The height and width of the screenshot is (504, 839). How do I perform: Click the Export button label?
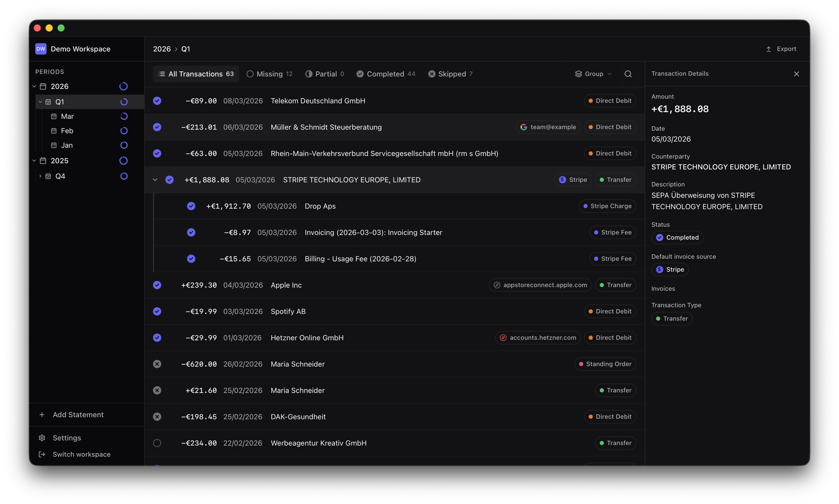[786, 49]
